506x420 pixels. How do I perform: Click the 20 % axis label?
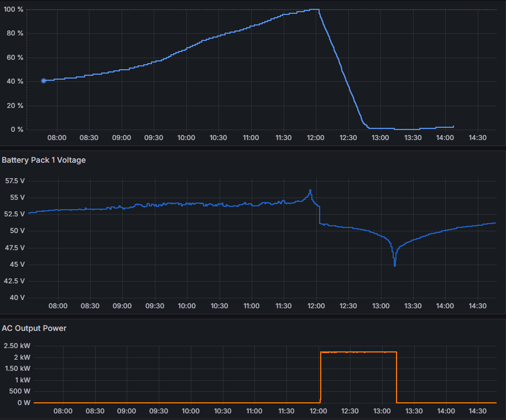[15, 106]
